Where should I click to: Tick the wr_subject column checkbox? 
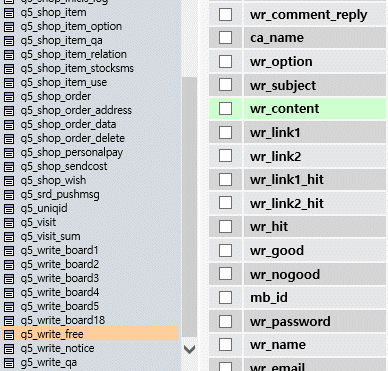pyautogui.click(x=225, y=85)
